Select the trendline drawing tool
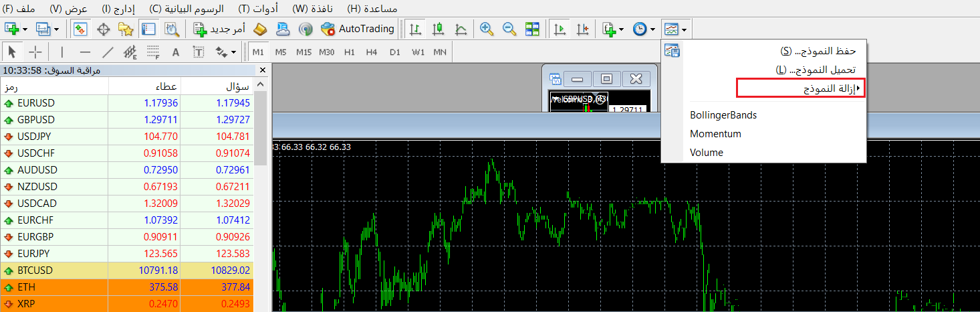Viewport: 980px width, 312px height. click(108, 52)
